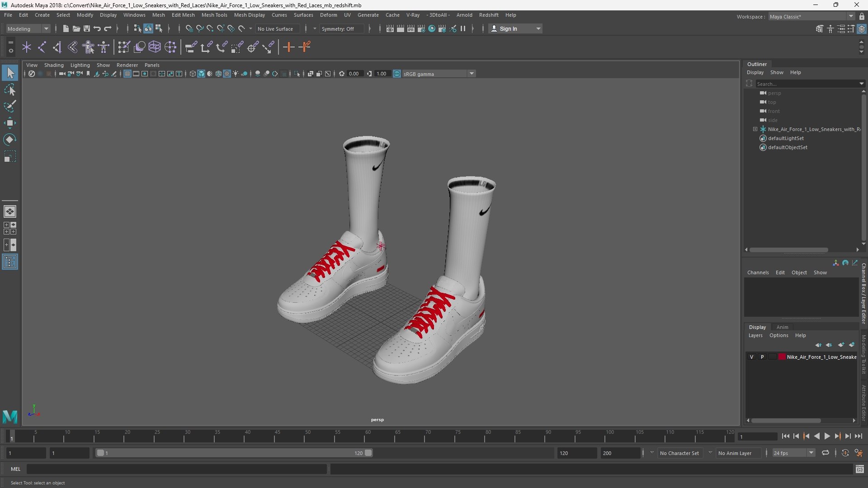Activate the Select tool in the toolbox
This screenshot has height=488, width=868.
click(x=10, y=73)
